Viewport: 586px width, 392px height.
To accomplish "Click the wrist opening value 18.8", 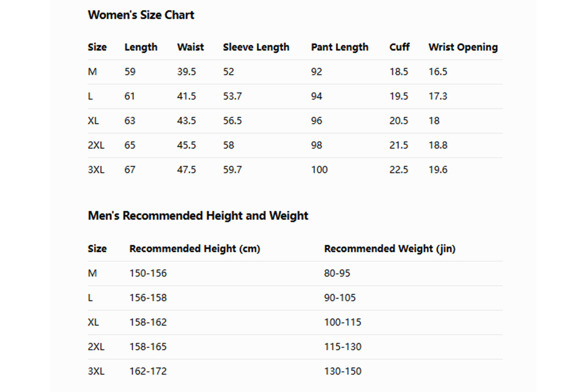I will click(438, 145).
